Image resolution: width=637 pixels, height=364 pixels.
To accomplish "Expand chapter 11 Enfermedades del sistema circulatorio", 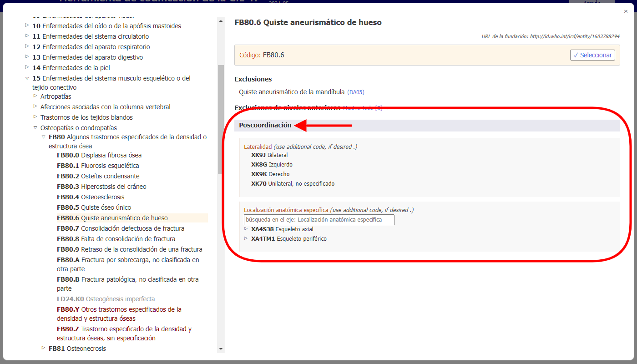I will point(27,36).
